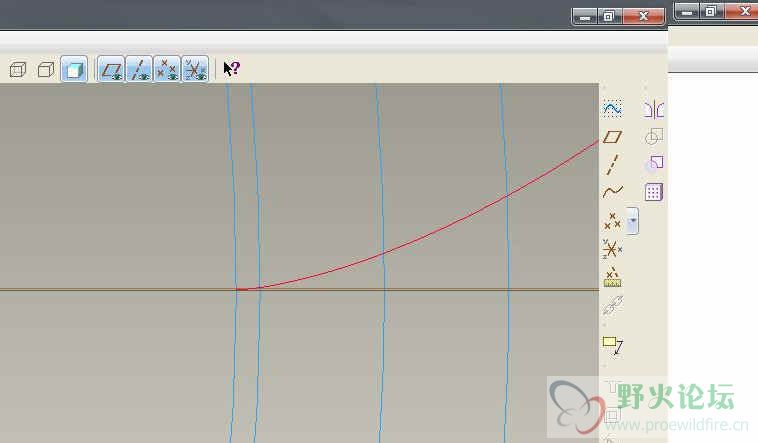This screenshot has width=758, height=443.
Task: Toggle datum plane display
Action: click(x=111, y=69)
